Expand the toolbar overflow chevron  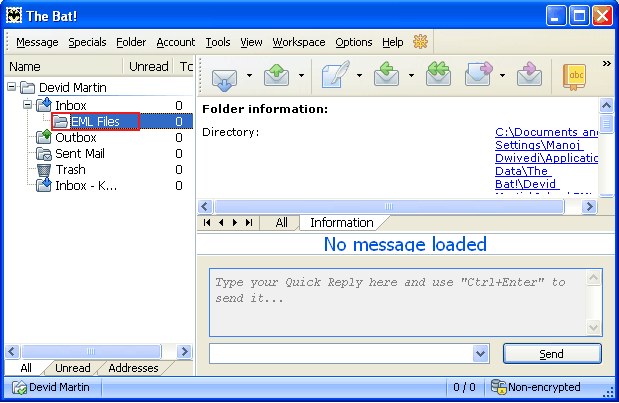click(606, 64)
